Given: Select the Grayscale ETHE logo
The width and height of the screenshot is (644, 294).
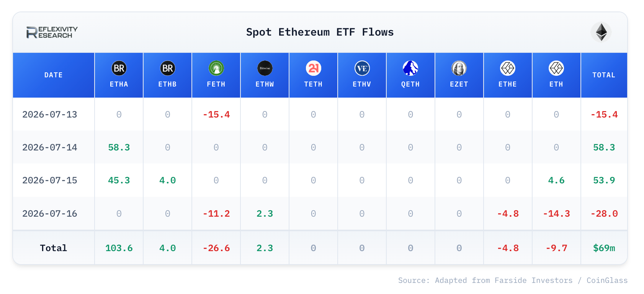Looking at the screenshot, I should click(x=508, y=68).
